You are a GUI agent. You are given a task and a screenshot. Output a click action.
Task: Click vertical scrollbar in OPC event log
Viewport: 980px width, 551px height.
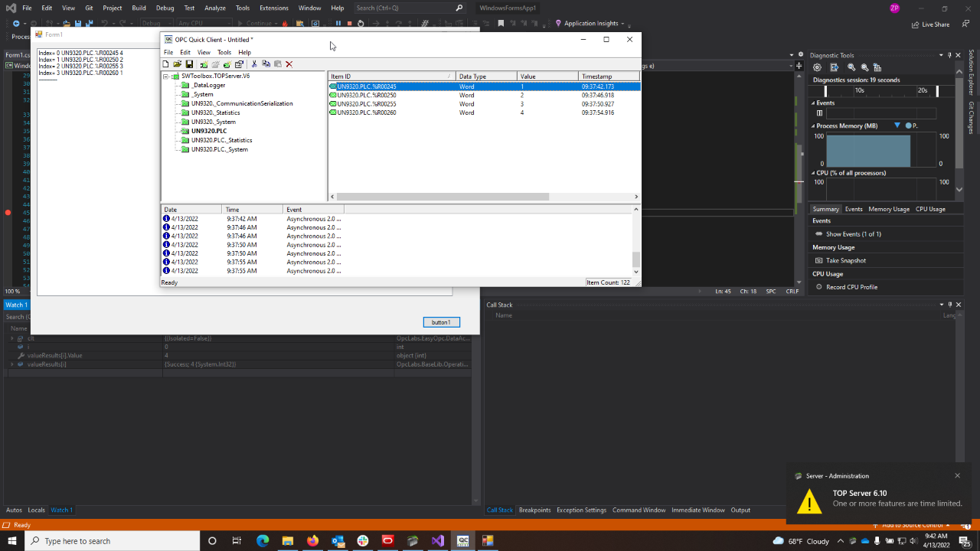tap(635, 259)
